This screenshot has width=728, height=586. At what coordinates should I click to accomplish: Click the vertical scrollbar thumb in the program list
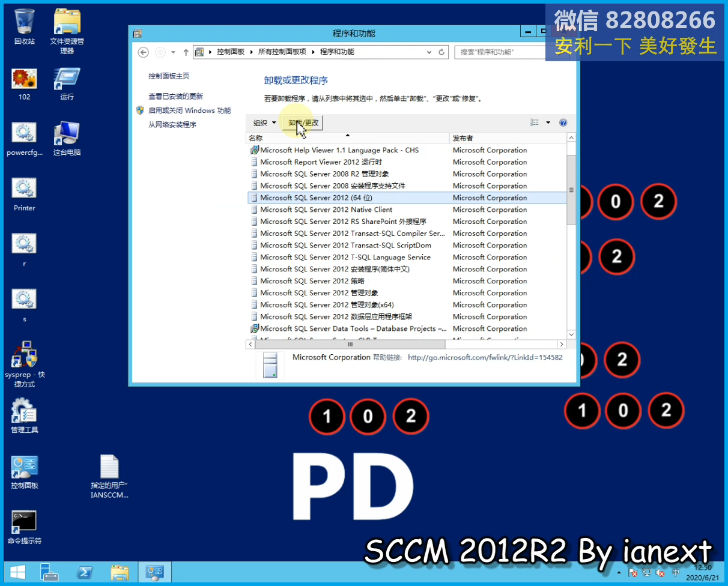point(571,190)
